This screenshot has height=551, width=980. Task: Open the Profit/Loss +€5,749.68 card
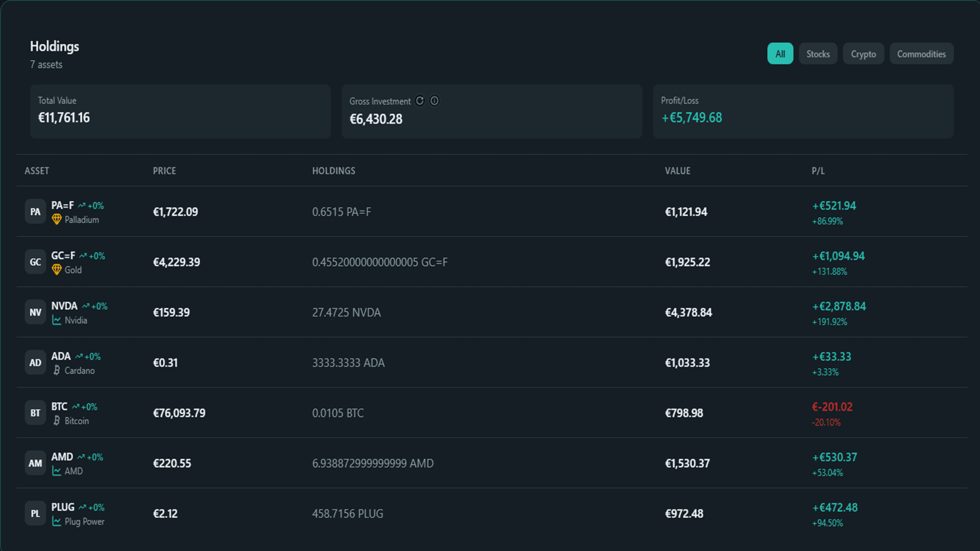tap(803, 111)
